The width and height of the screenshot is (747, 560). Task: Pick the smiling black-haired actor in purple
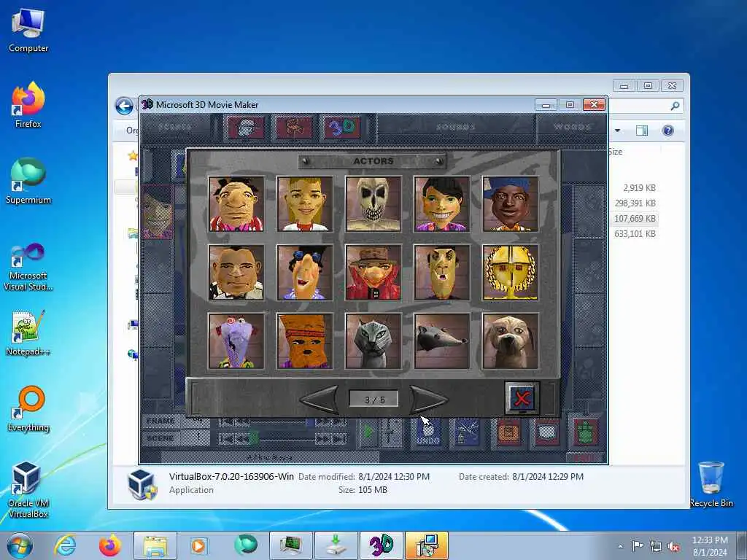pos(441,204)
